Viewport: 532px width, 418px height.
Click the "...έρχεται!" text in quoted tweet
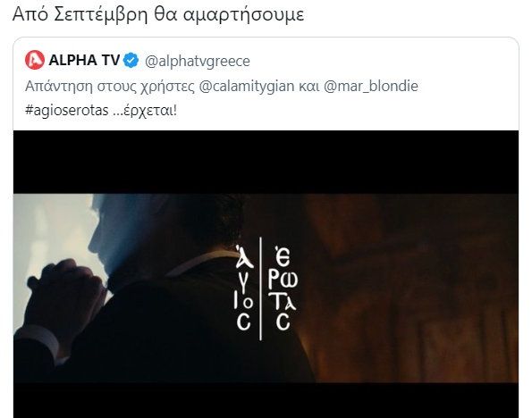click(x=145, y=111)
